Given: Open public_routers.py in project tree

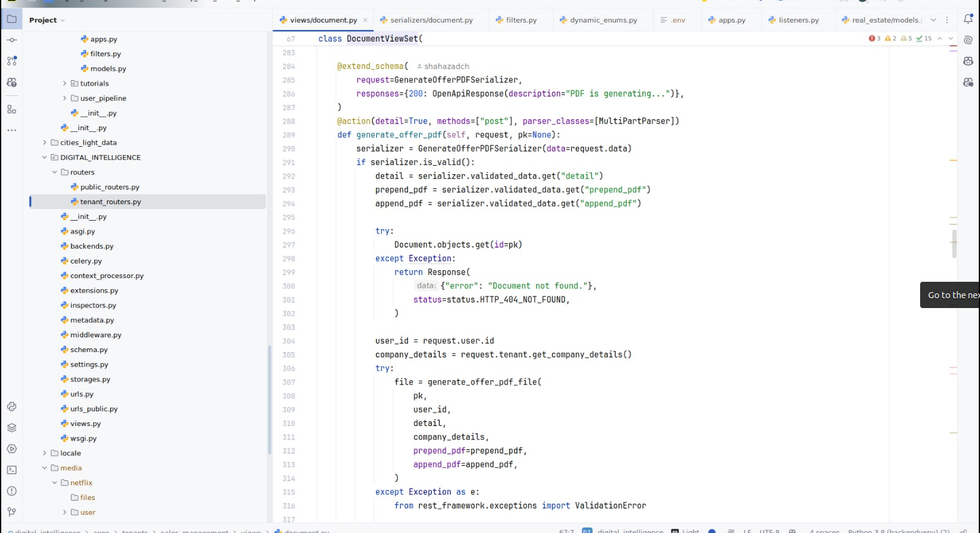Looking at the screenshot, I should point(109,187).
